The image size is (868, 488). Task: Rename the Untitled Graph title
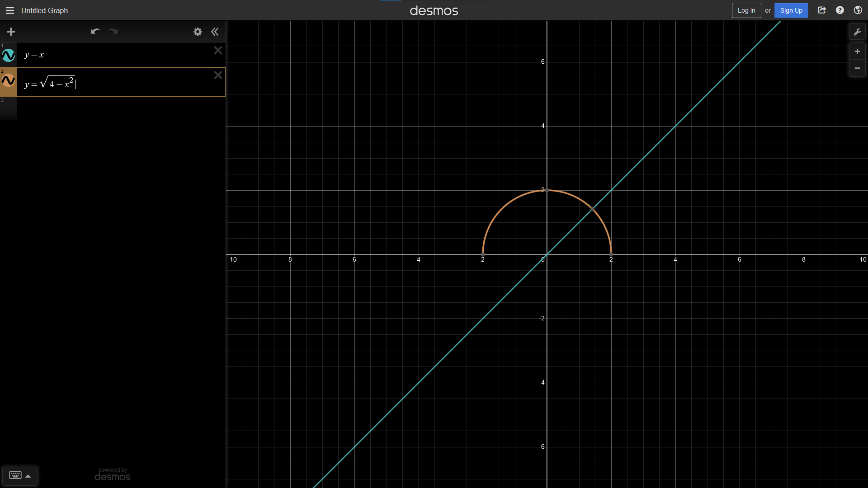pos(44,10)
